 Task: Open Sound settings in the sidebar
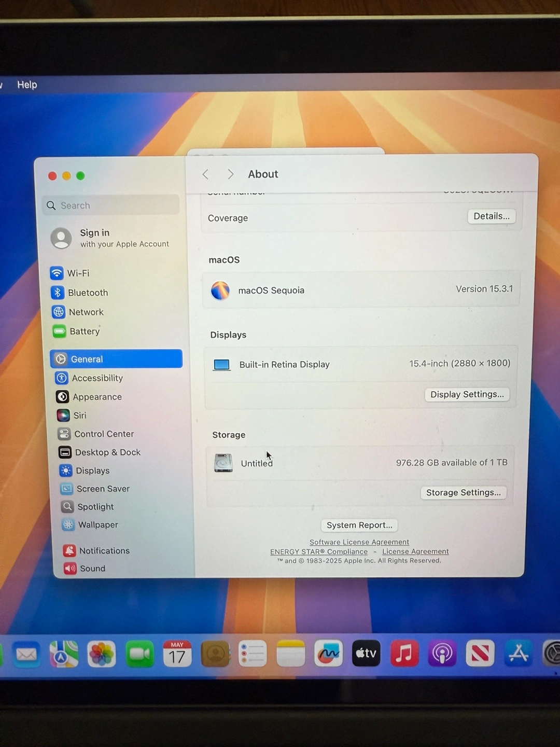pos(85,568)
